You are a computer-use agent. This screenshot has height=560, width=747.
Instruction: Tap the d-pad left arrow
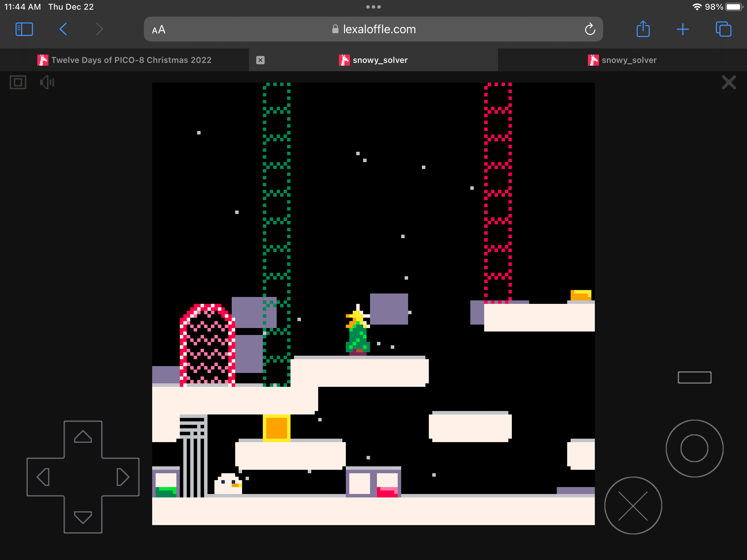pos(44,477)
